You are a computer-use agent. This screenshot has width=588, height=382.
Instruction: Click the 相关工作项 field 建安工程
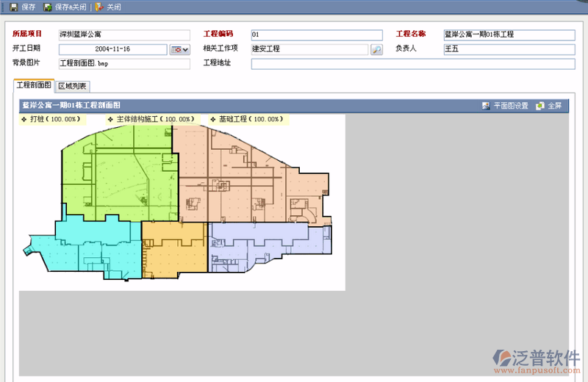point(309,49)
